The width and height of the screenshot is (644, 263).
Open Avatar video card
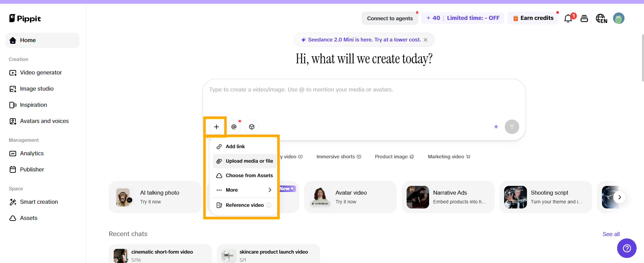(350, 197)
